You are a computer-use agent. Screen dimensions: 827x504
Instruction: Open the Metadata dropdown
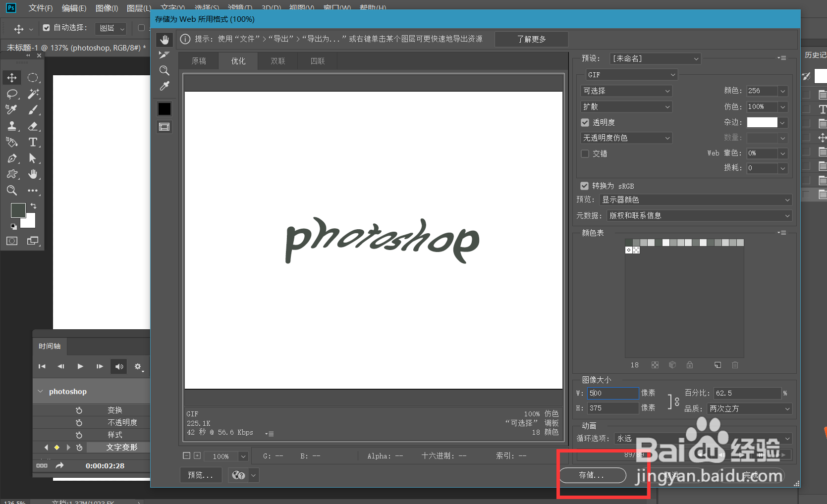click(x=699, y=215)
